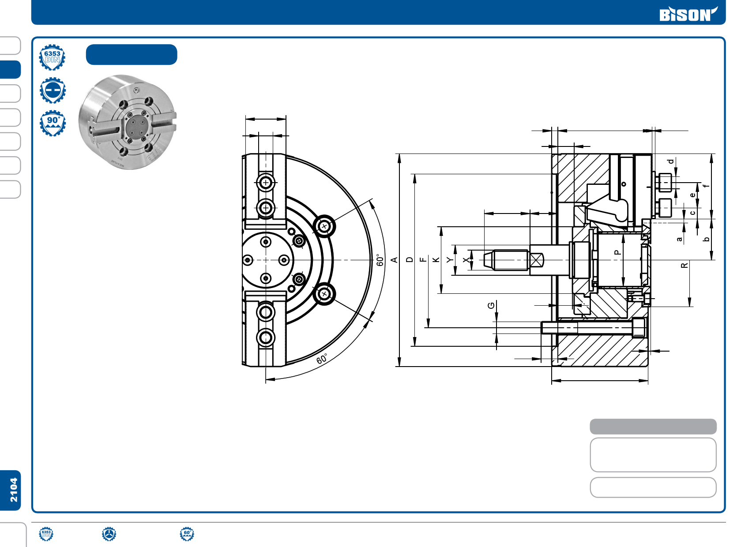Screen dimensions: 756x547
Task: Click the 90° serration badge icon
Action: tap(53, 123)
